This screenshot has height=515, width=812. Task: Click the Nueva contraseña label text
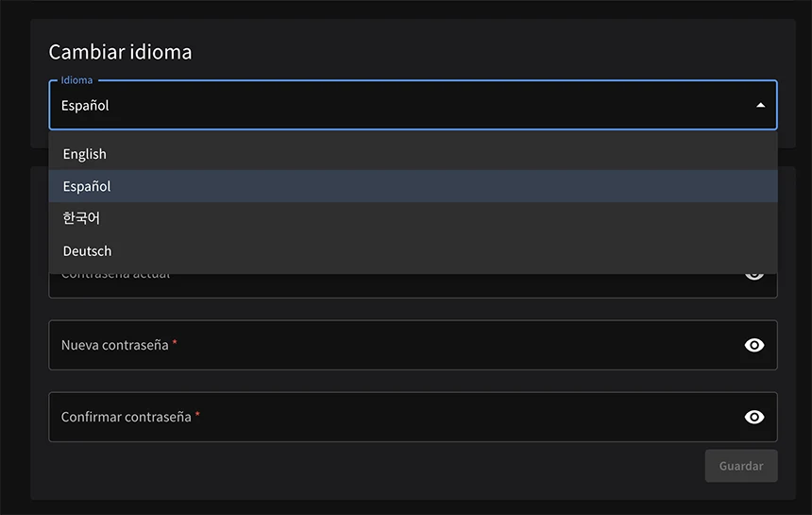pos(114,345)
